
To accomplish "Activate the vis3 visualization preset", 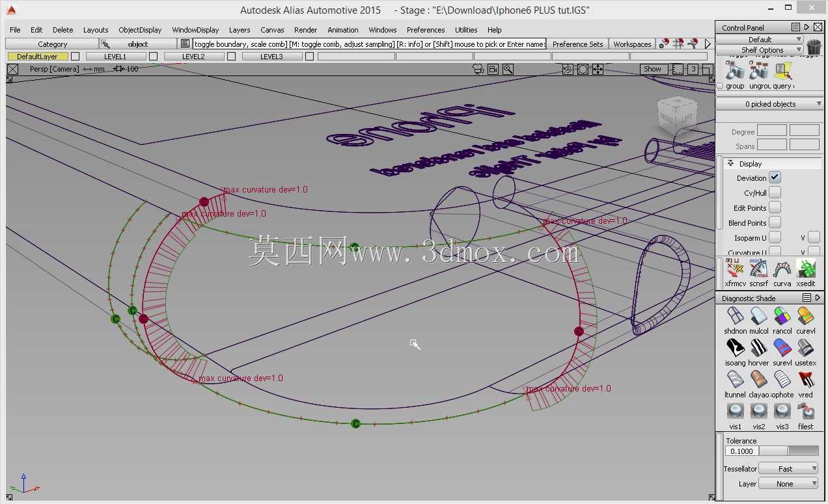I will click(x=782, y=412).
